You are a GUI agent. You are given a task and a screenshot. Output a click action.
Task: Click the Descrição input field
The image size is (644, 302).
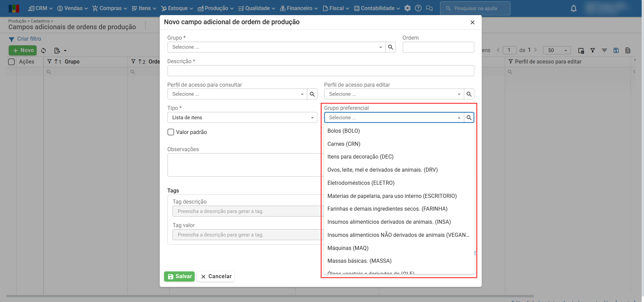(x=320, y=71)
